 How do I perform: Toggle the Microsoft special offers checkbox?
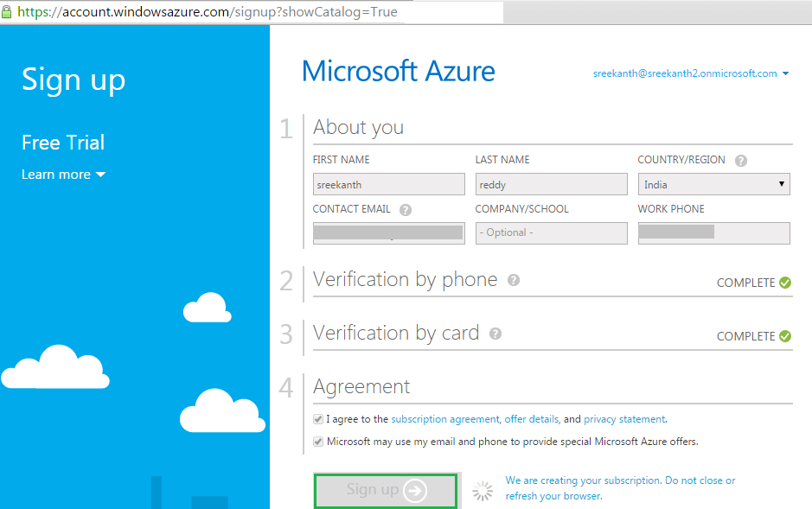[318, 442]
